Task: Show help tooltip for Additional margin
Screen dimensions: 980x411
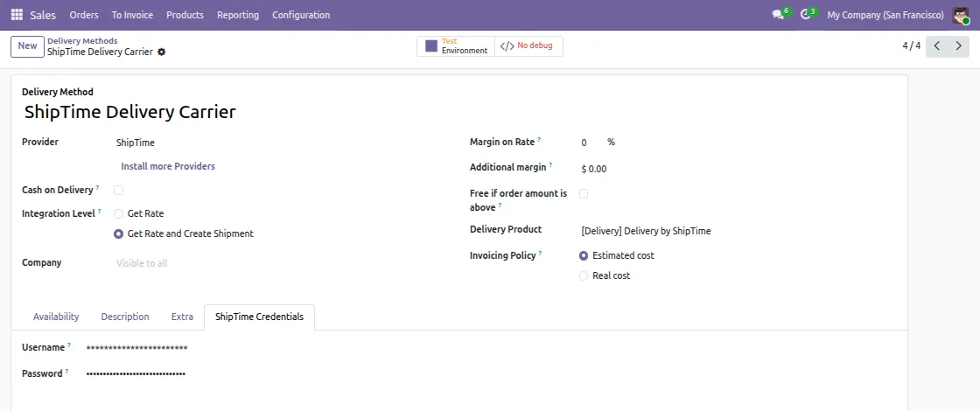Action: click(x=550, y=165)
